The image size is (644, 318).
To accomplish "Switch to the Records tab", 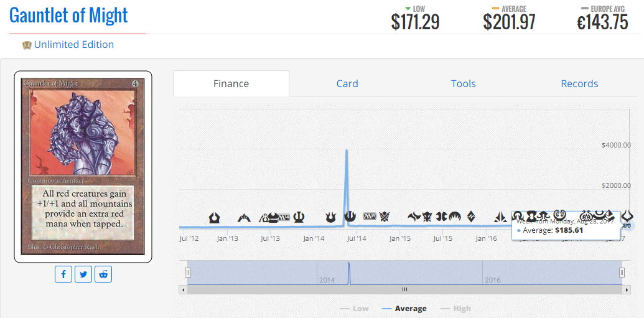I will point(579,84).
